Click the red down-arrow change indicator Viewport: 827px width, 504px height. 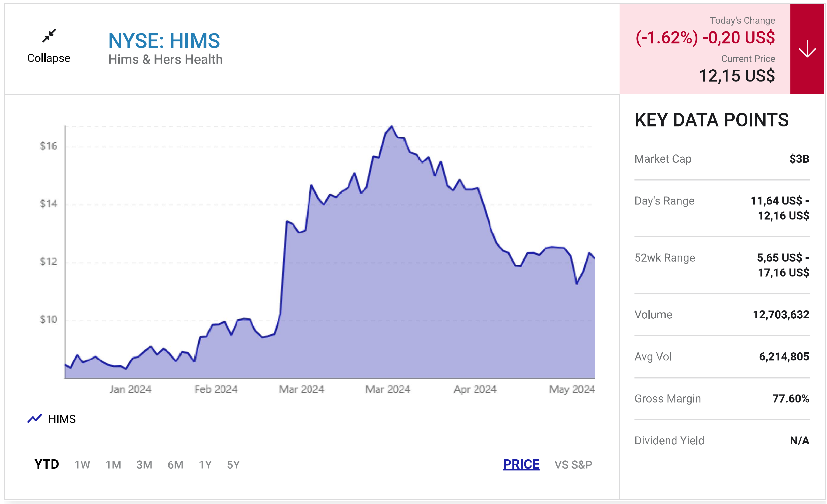[807, 49]
